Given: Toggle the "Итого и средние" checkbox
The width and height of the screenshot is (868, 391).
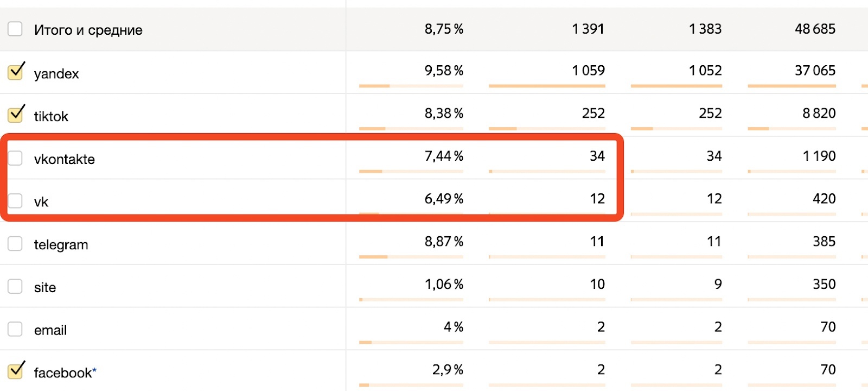Looking at the screenshot, I should (15, 29).
